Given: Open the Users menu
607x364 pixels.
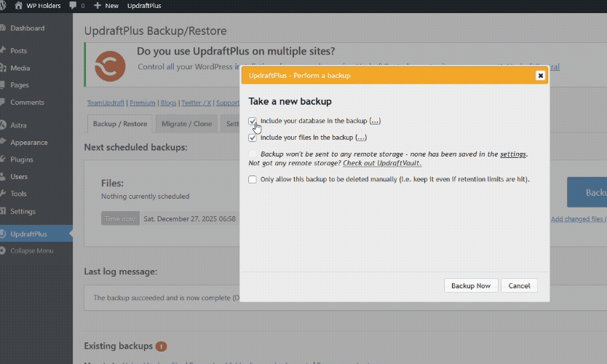Looking at the screenshot, I should coord(19,177).
